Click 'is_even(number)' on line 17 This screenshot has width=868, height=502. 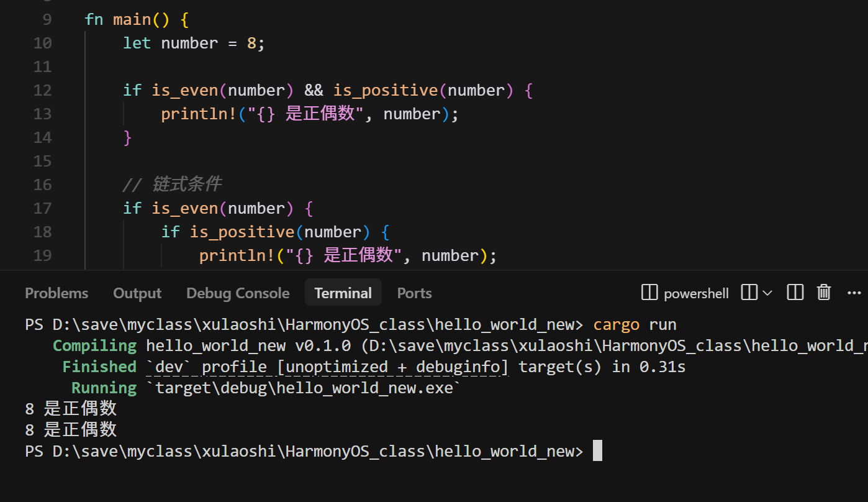pyautogui.click(x=222, y=208)
